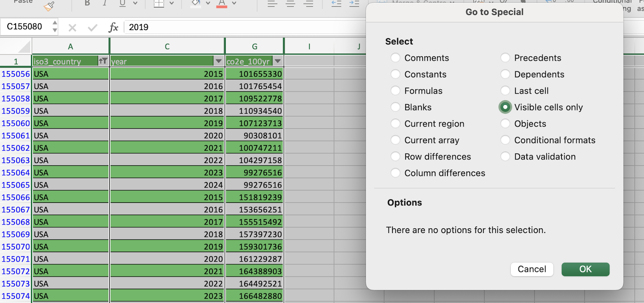Select the Blanks radio button

tap(396, 107)
